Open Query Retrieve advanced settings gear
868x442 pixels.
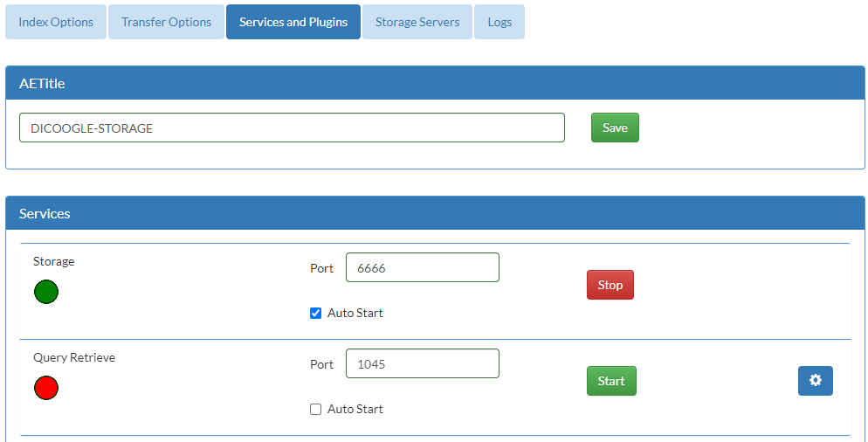[x=815, y=381]
